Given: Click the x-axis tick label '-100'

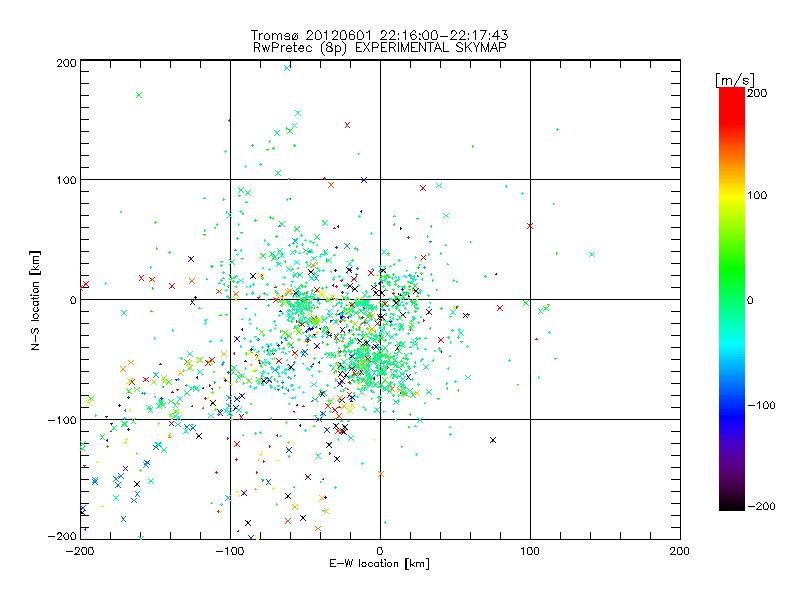Looking at the screenshot, I should tap(230, 552).
